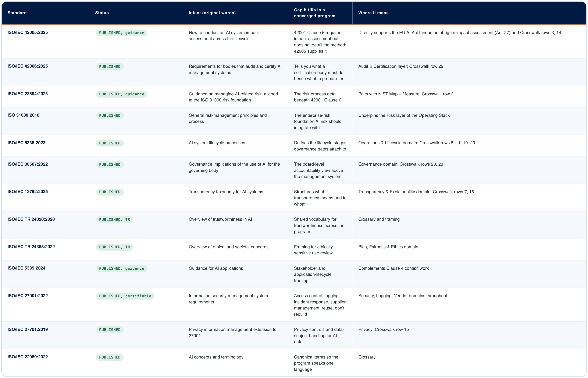Select ISO/IEC 22989:2022 standard cell
Screen dimensions: 588x378
(x=27, y=357)
